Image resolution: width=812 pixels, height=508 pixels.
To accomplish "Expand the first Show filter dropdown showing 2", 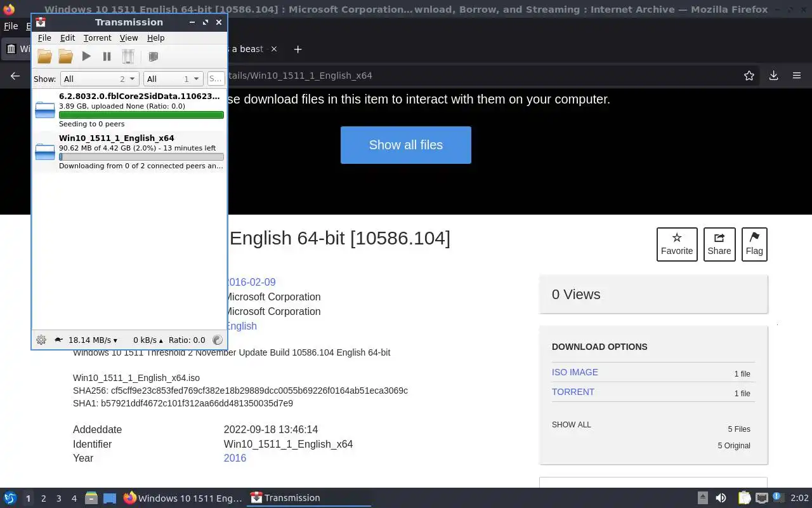I will click(100, 79).
